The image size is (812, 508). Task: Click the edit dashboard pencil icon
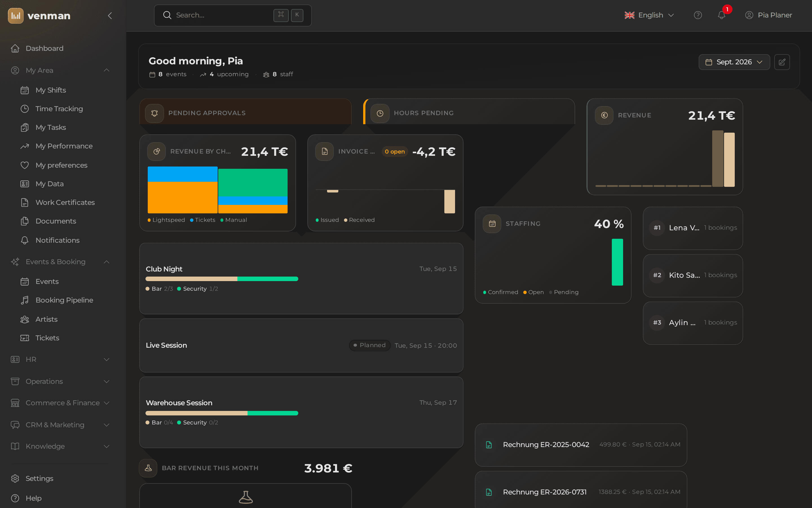coord(782,62)
